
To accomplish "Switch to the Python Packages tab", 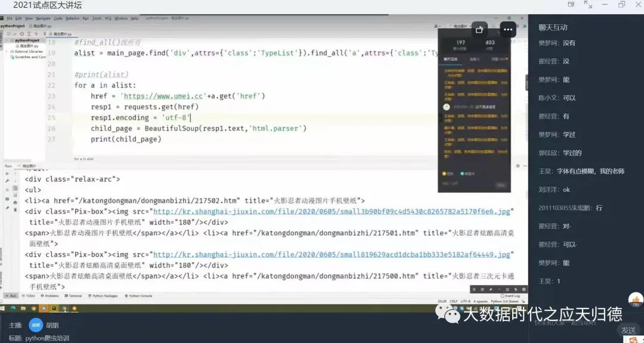I will click(103, 296).
